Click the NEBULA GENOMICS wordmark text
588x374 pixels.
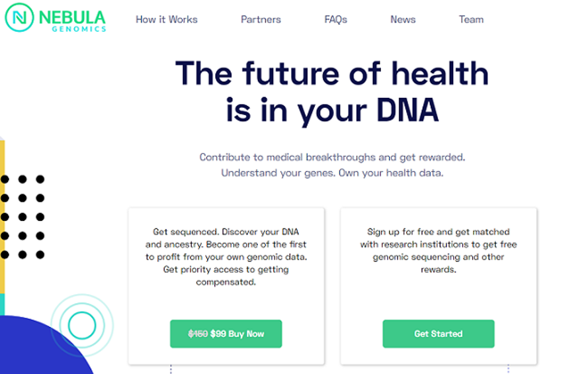[x=71, y=19]
